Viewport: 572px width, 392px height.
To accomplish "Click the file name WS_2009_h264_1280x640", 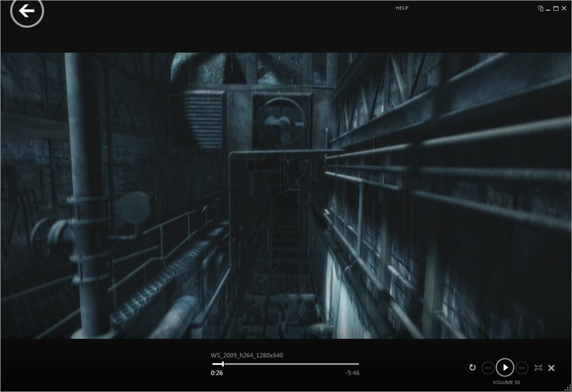I will click(247, 355).
